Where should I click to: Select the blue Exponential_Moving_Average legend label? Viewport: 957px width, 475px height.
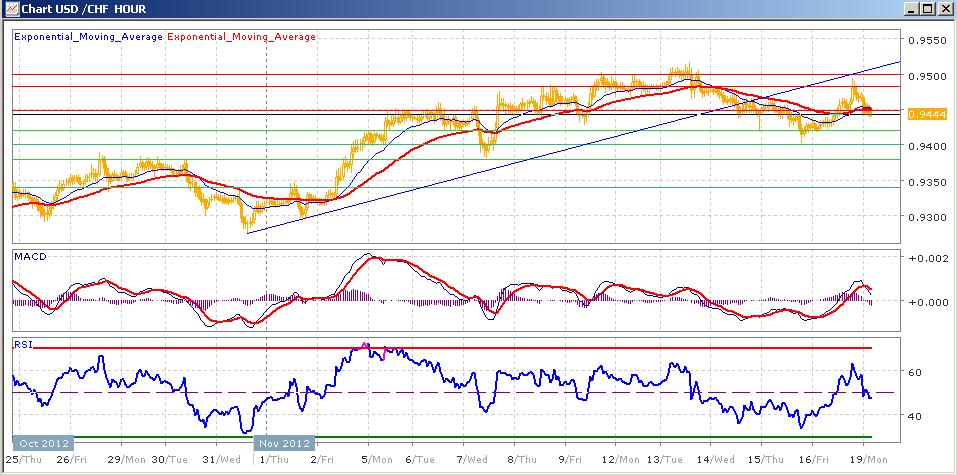pyautogui.click(x=88, y=37)
